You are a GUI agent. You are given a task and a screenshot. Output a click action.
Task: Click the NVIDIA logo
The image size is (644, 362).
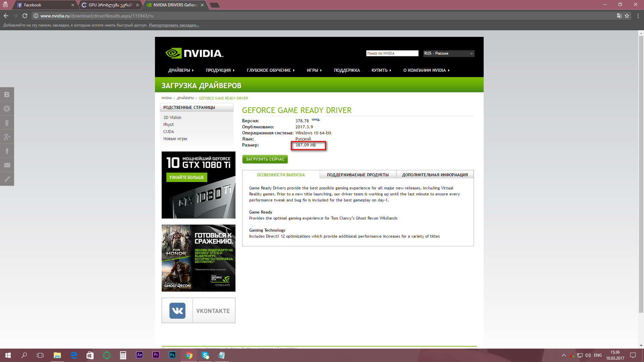(x=194, y=53)
